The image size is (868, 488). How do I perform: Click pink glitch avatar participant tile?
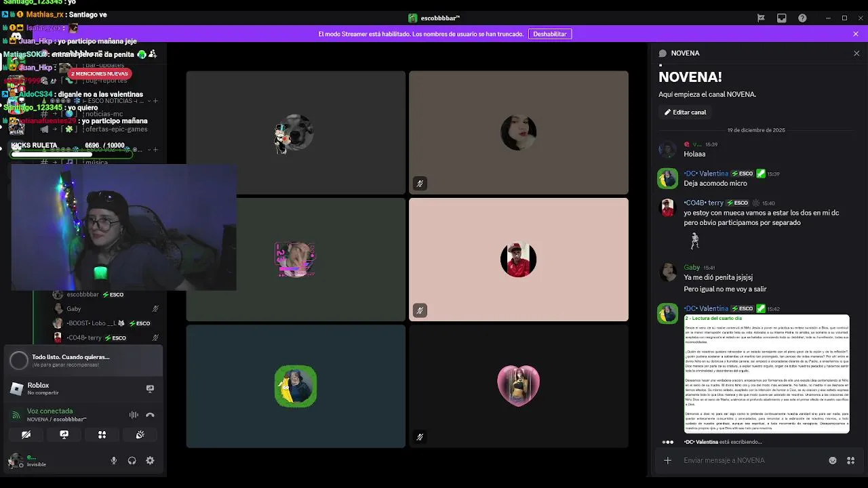296,260
